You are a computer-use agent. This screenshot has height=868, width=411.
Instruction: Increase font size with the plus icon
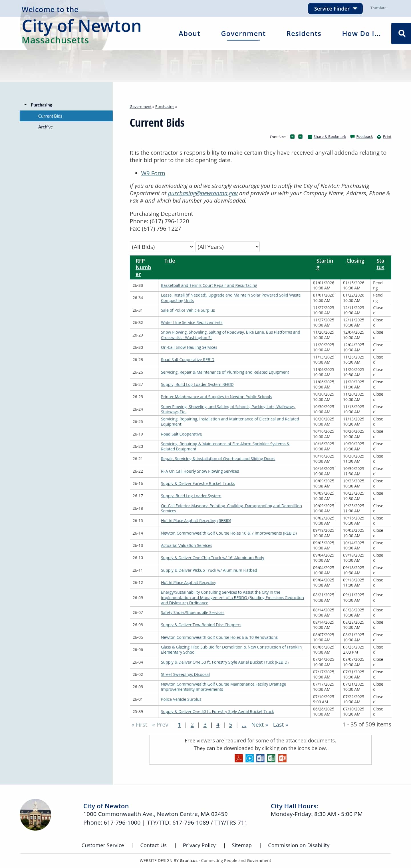tap(292, 136)
